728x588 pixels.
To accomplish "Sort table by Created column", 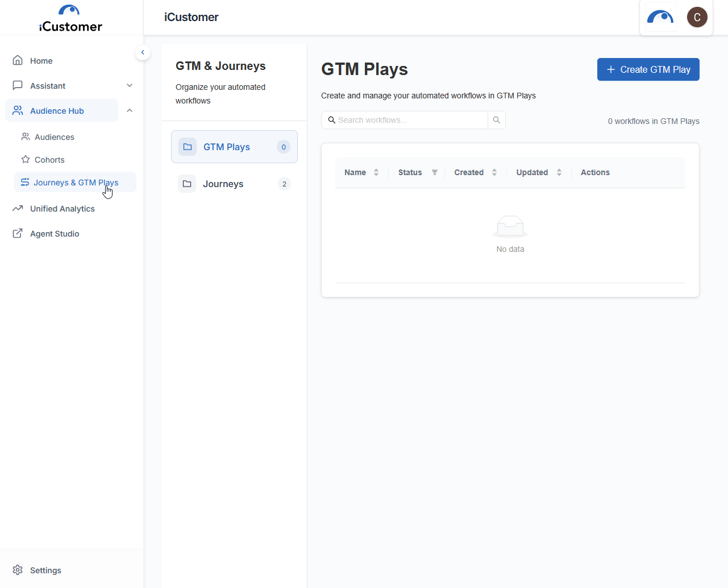I will [494, 172].
